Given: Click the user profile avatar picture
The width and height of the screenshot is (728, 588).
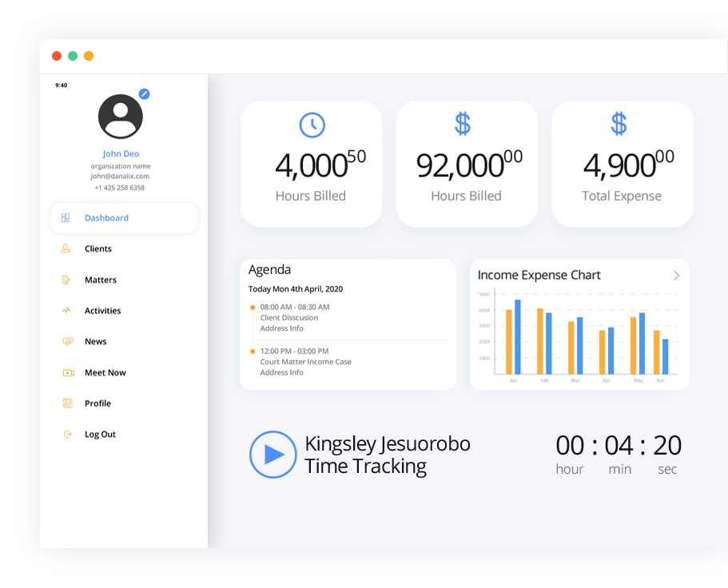Looking at the screenshot, I should point(121,117).
